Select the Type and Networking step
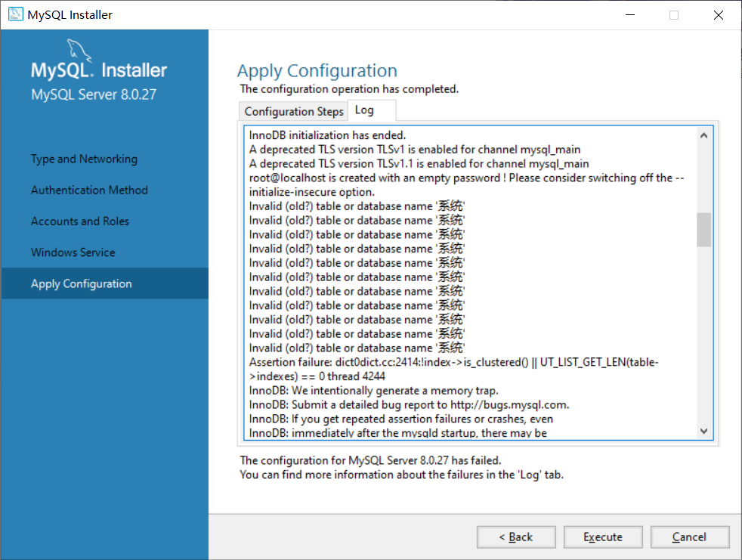742x560 pixels. [83, 159]
